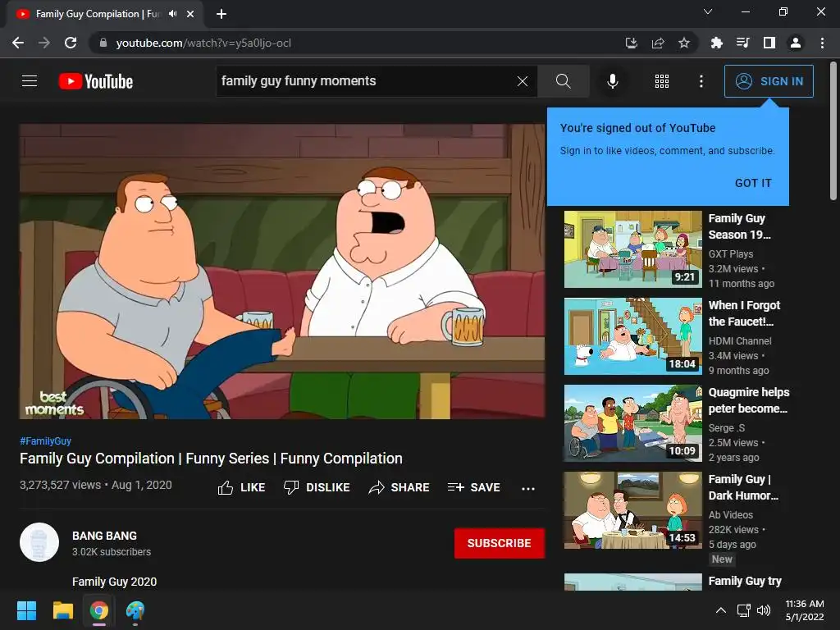Screen dimensions: 840x630
Task: Open the YouTube apps grid
Action: tap(662, 81)
